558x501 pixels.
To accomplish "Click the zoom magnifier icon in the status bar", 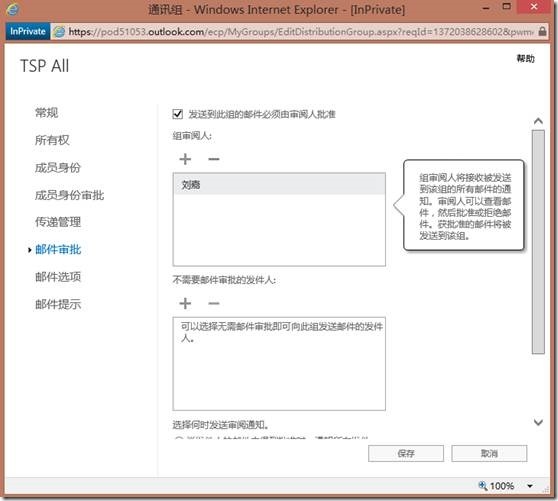I will [x=483, y=485].
